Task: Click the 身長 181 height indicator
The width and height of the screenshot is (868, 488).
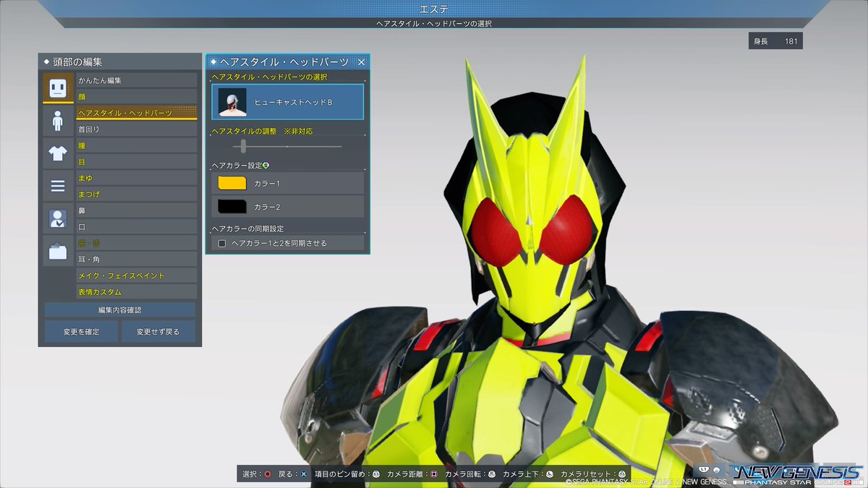Action: [775, 41]
